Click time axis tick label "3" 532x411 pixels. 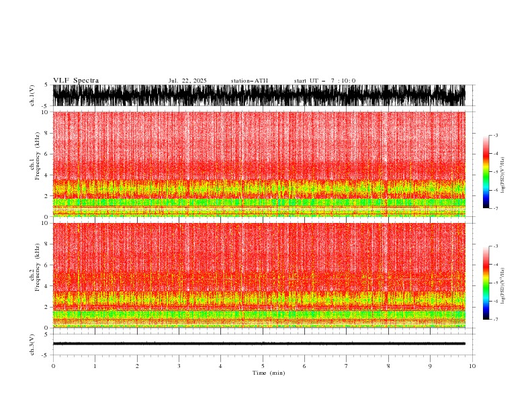[x=179, y=366]
